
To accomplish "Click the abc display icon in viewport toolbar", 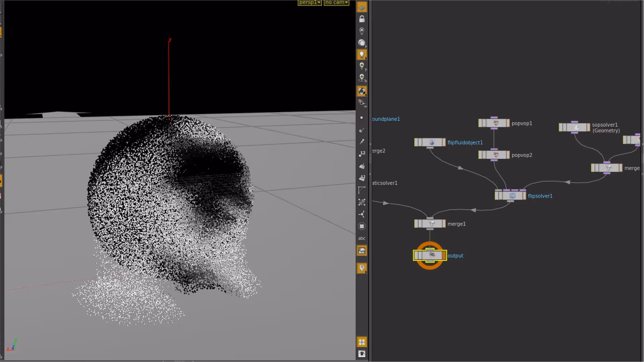I will click(362, 238).
